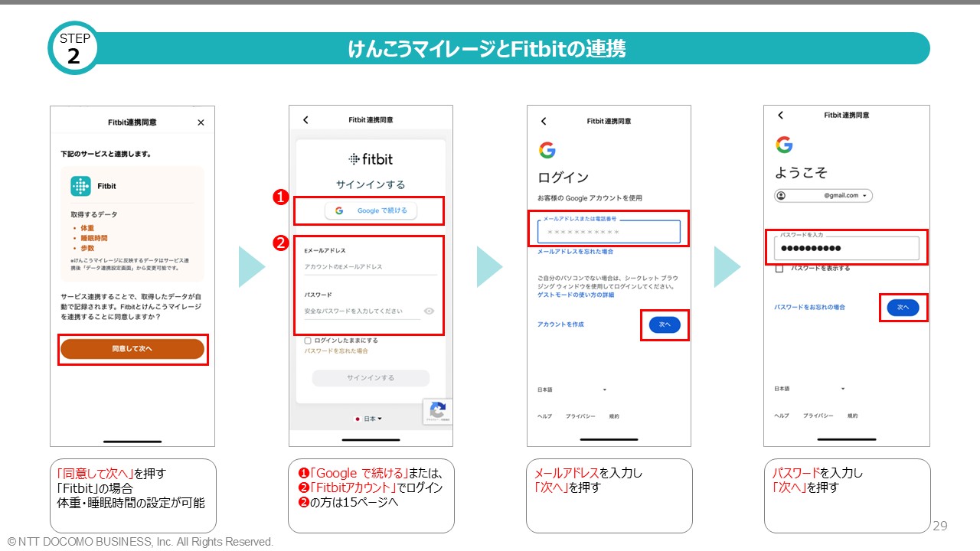Screen dimensions: 980x551
Task: Click 歩数 in the data list
Action: (x=87, y=248)
